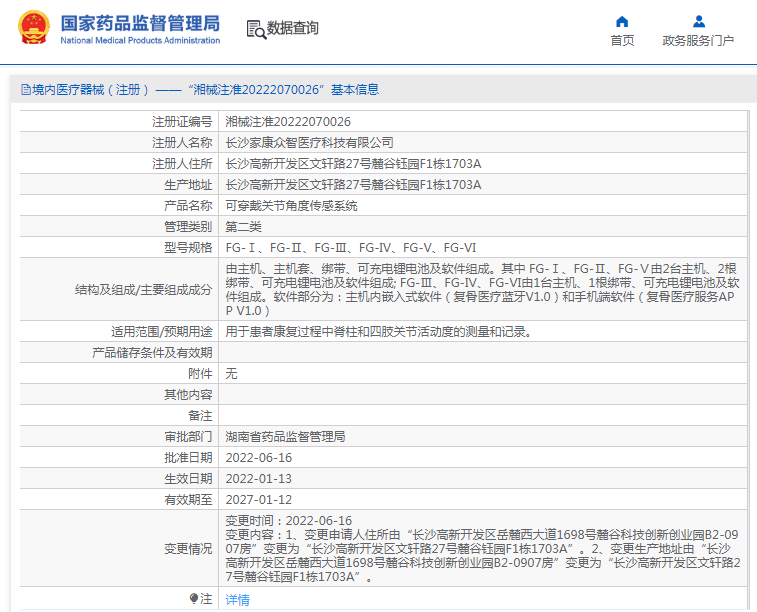Click the National Medical Products Administration subtitle

click(x=140, y=41)
